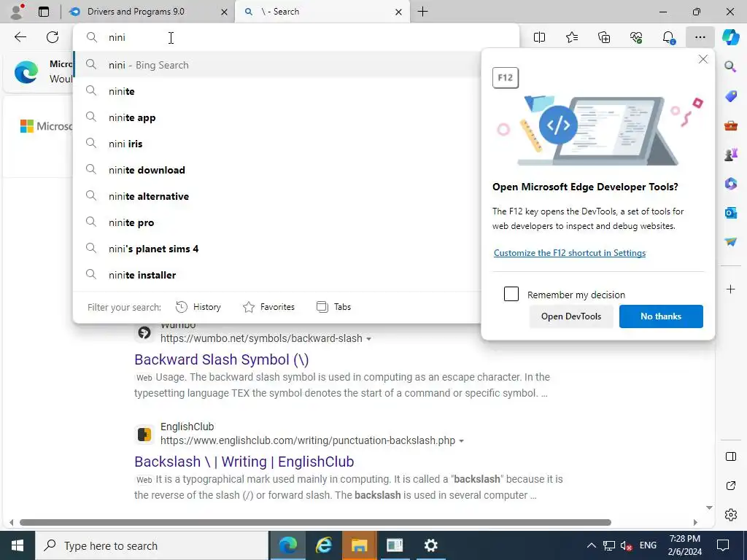Click the address bar containing 'nini'

[295, 37]
